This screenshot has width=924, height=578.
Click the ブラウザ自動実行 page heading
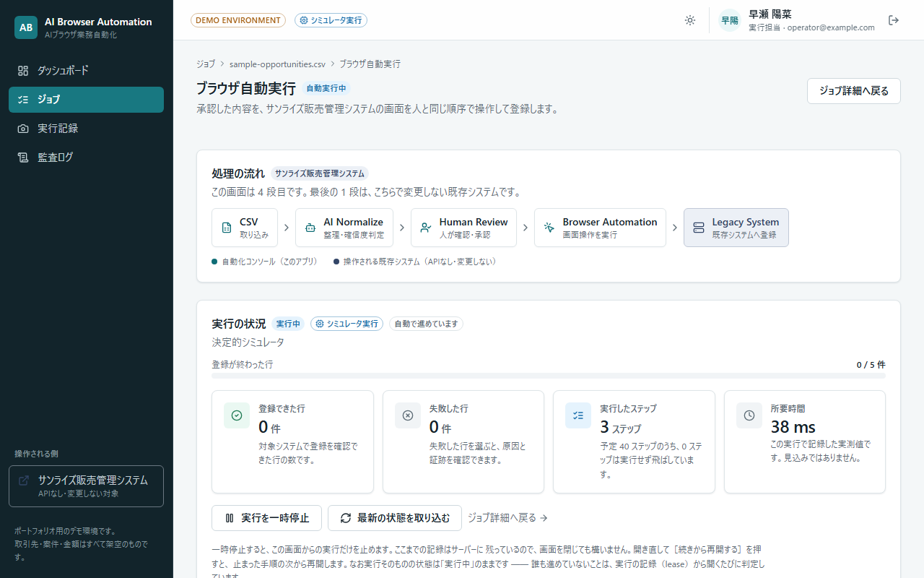point(245,88)
